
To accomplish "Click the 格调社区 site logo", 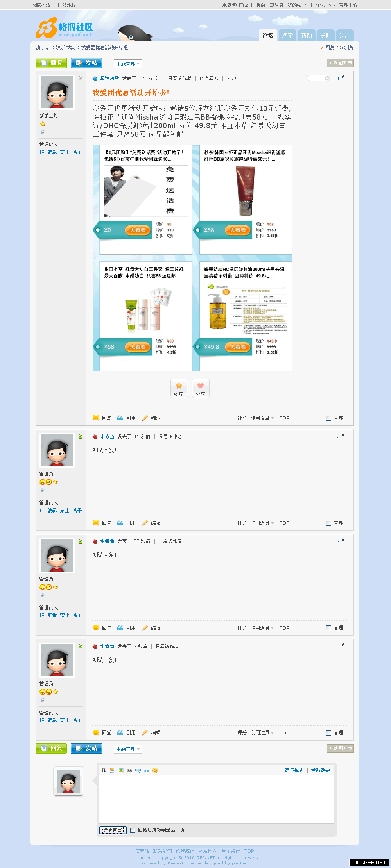I will coord(65,28).
